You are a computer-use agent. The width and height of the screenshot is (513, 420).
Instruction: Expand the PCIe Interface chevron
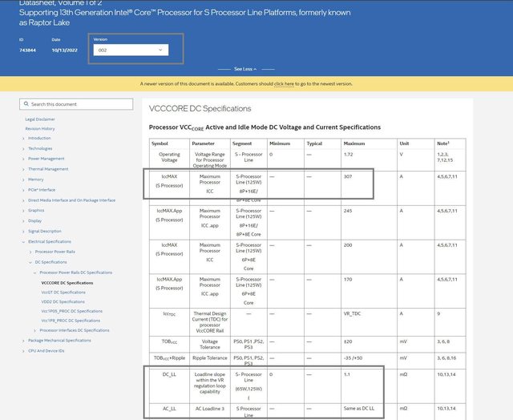22,190
